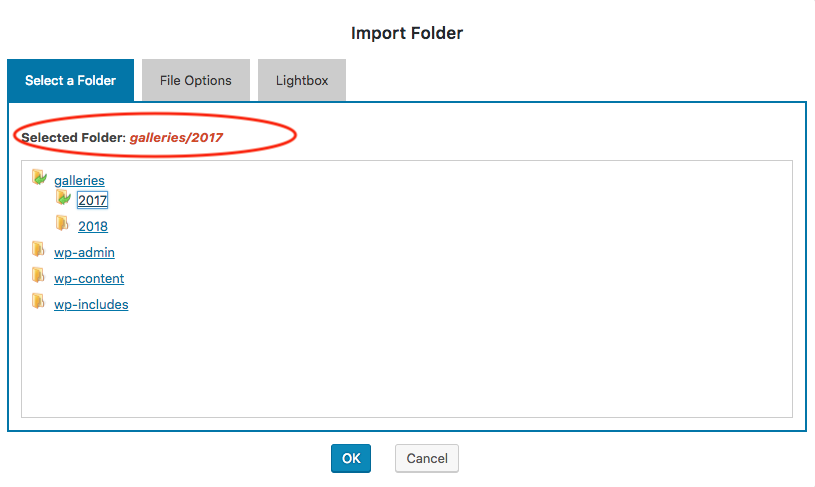Open the File Options tab
Image resolution: width=815 pixels, height=487 pixels.
pyautogui.click(x=196, y=81)
